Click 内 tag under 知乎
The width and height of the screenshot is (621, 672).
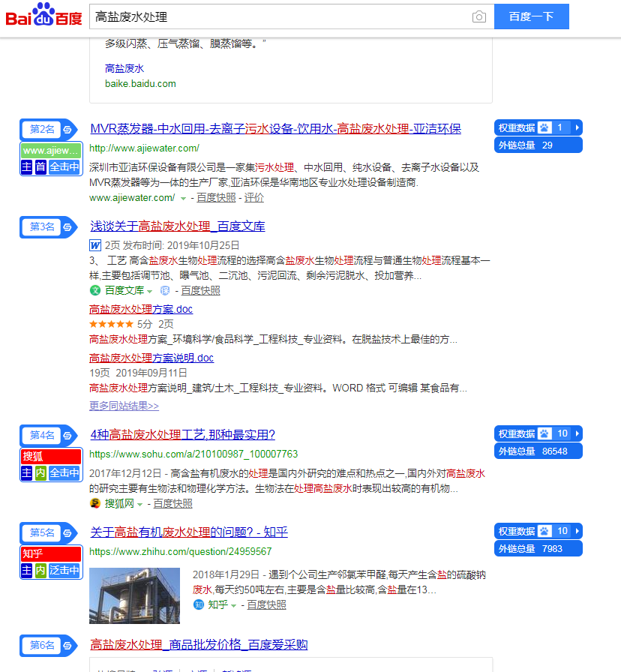[40, 570]
